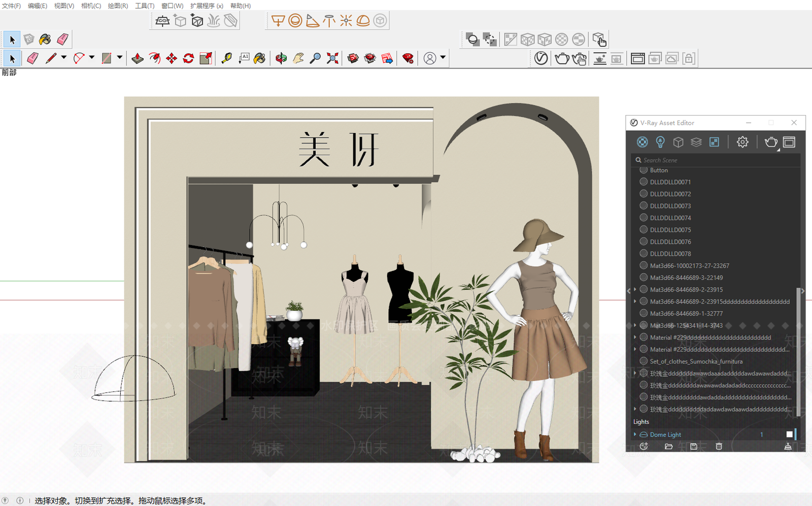This screenshot has height=506, width=812.
Task: Select the Move tool
Action: click(x=172, y=58)
